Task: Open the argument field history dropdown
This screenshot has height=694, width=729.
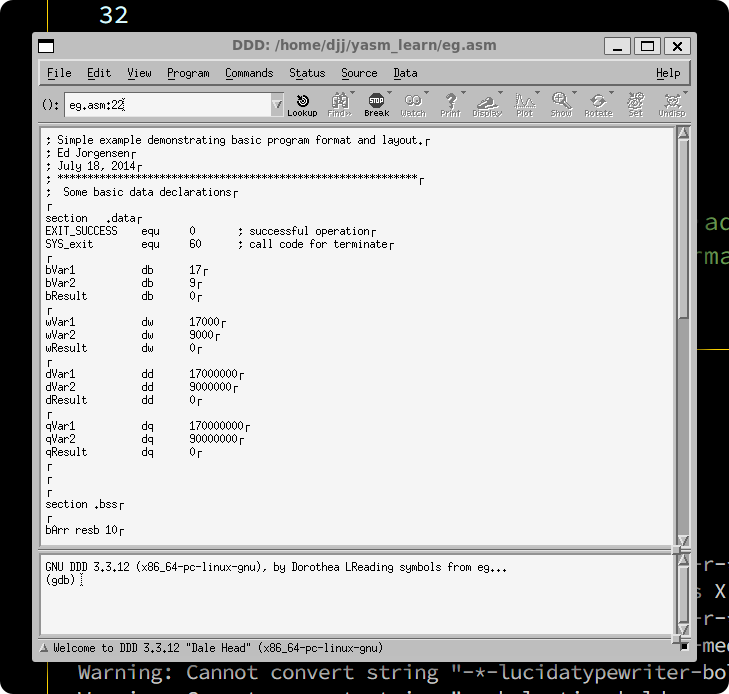Action: (x=277, y=105)
